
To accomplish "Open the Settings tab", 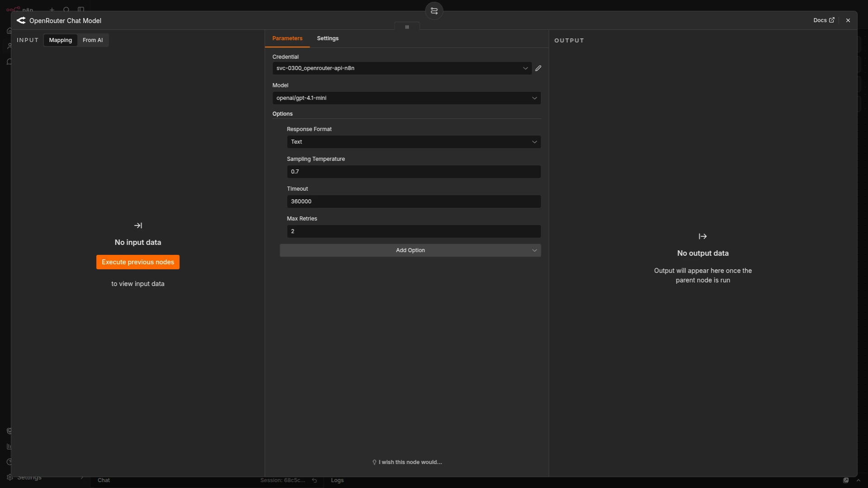I will point(328,38).
